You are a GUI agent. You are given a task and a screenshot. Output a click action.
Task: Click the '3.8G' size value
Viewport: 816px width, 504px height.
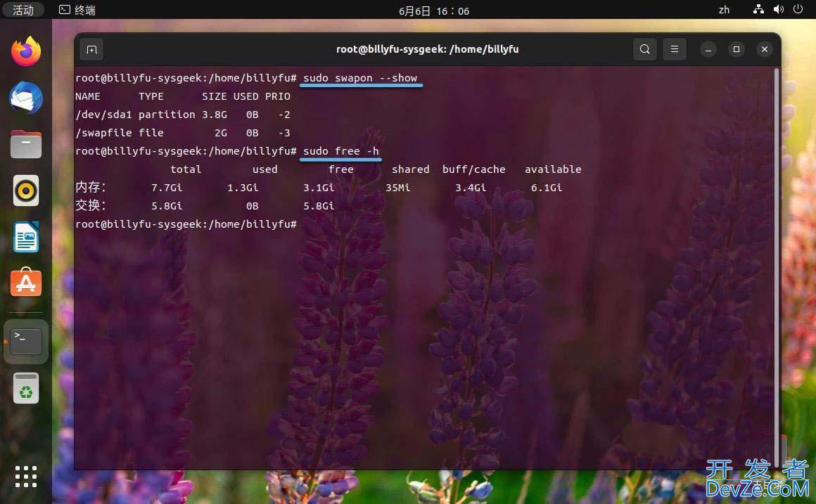[215, 115]
